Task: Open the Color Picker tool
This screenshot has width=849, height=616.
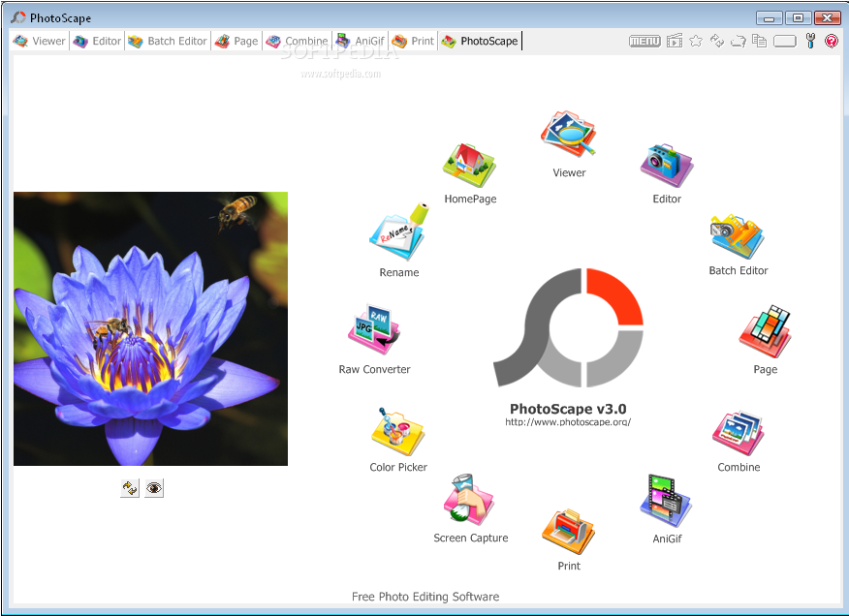Action: [x=397, y=431]
